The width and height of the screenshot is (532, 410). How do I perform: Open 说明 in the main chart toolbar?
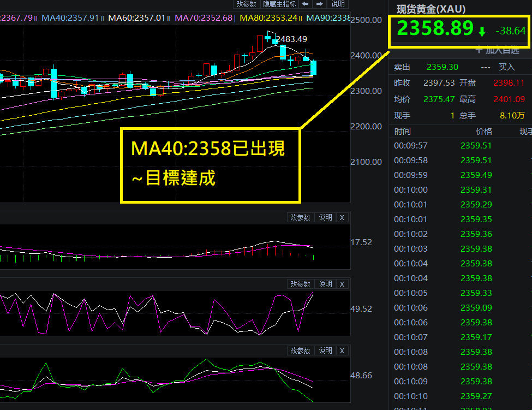(x=338, y=4)
